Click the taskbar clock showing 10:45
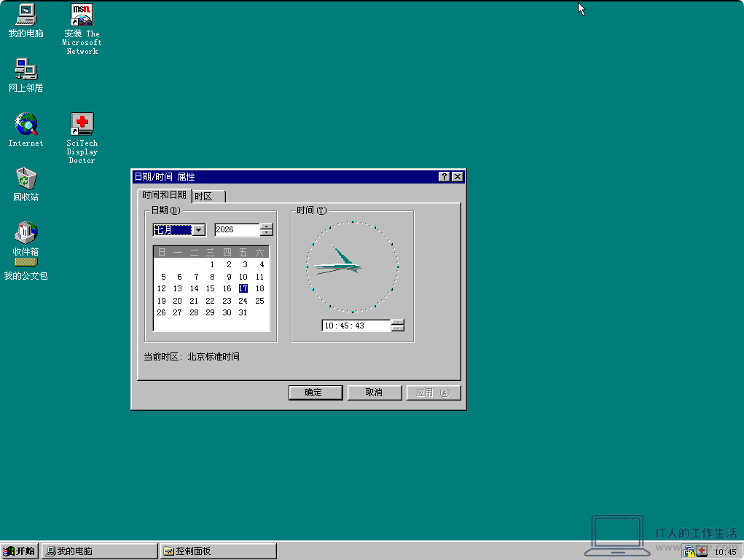 (x=725, y=552)
